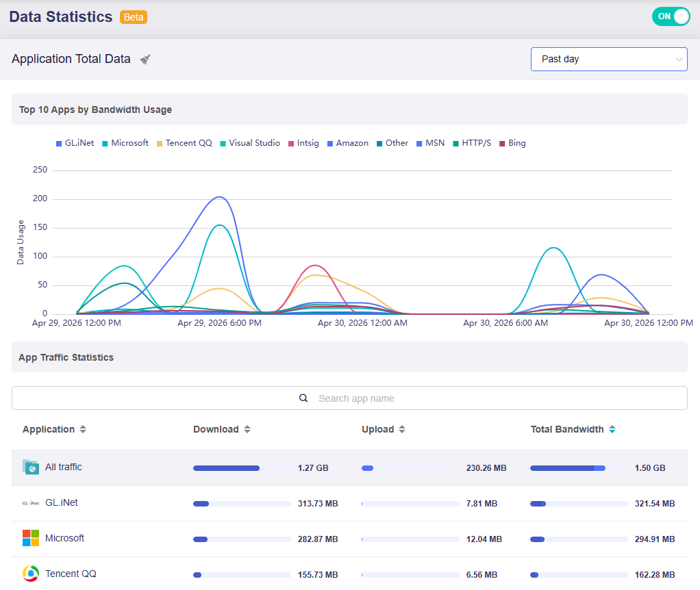Focus the Search app name field
The image size is (700, 590).
[349, 398]
